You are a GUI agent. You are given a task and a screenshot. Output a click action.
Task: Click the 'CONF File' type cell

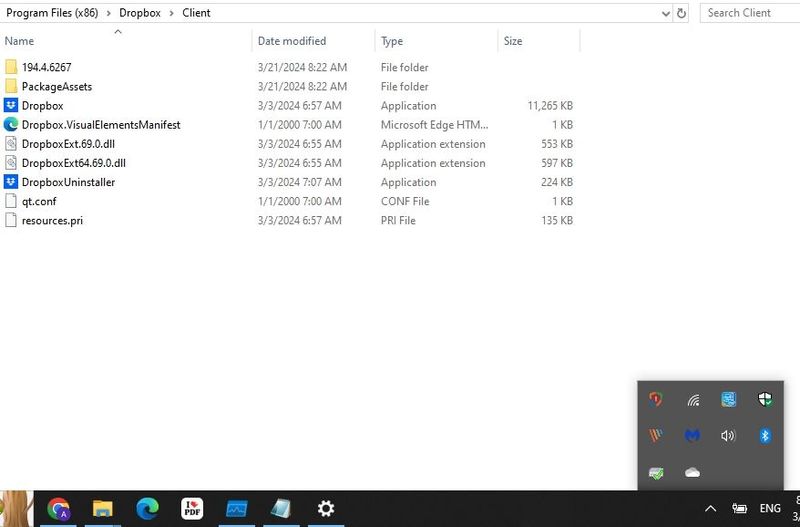click(405, 201)
